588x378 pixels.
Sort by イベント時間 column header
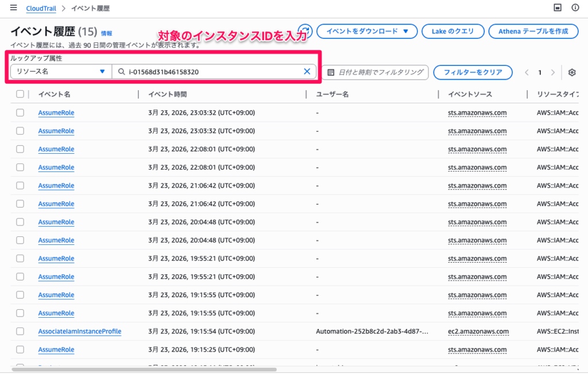point(167,94)
